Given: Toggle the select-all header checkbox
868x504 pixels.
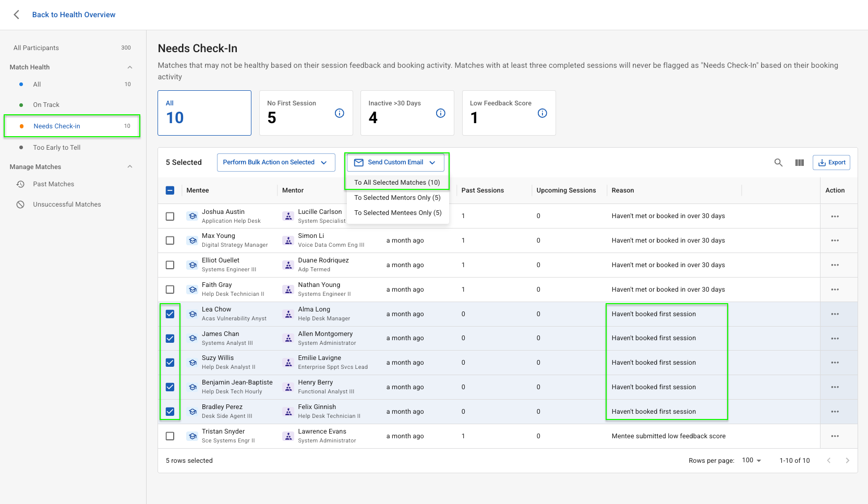Looking at the screenshot, I should click(170, 190).
